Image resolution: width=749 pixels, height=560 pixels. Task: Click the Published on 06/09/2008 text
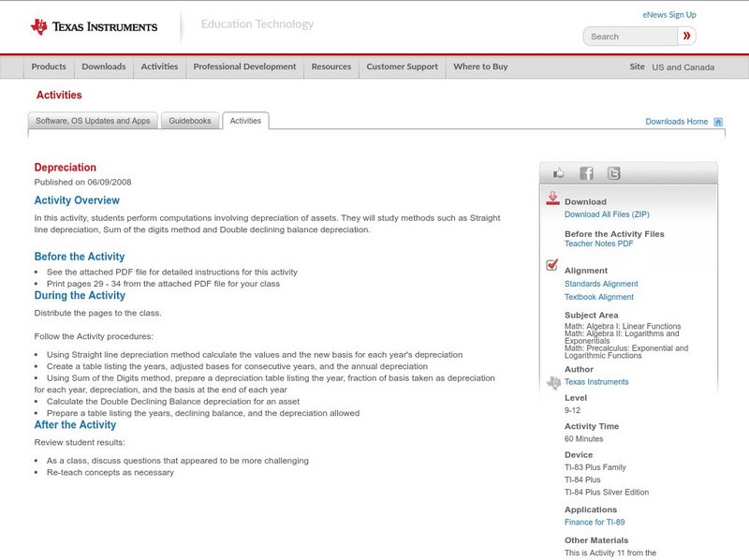pos(82,182)
